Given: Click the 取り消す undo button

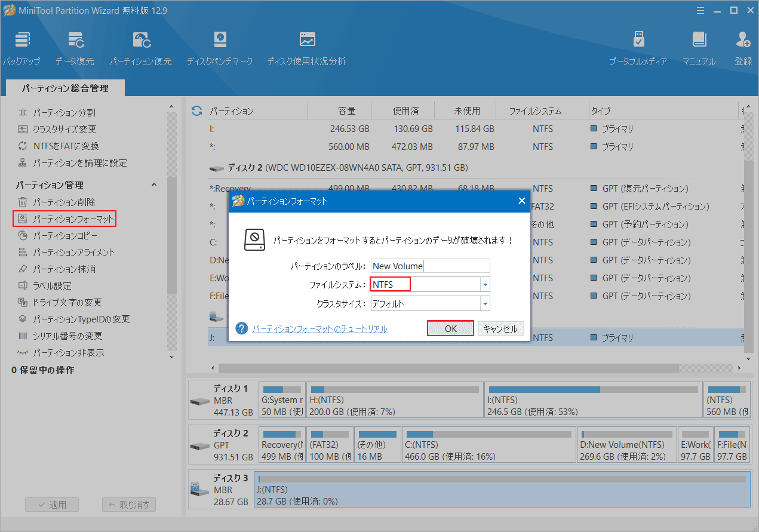Looking at the screenshot, I should 129,505.
